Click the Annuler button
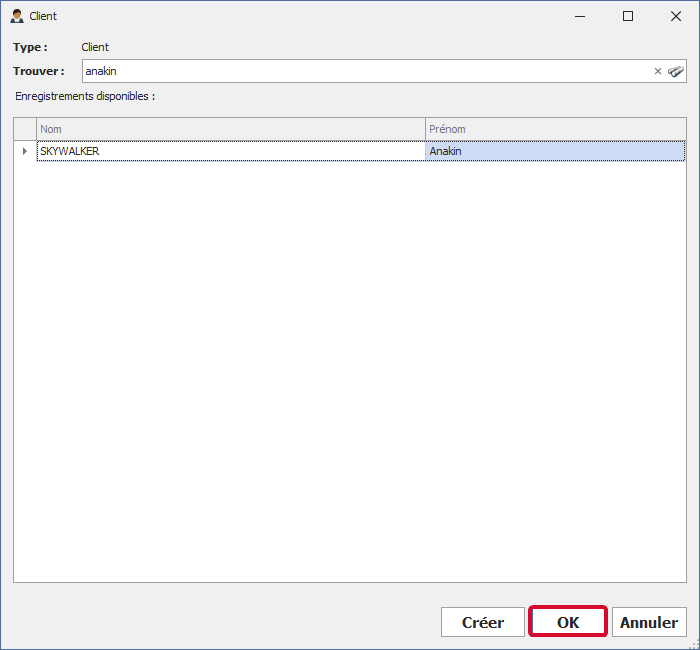Screen dimensions: 700x650 [x=649, y=622]
